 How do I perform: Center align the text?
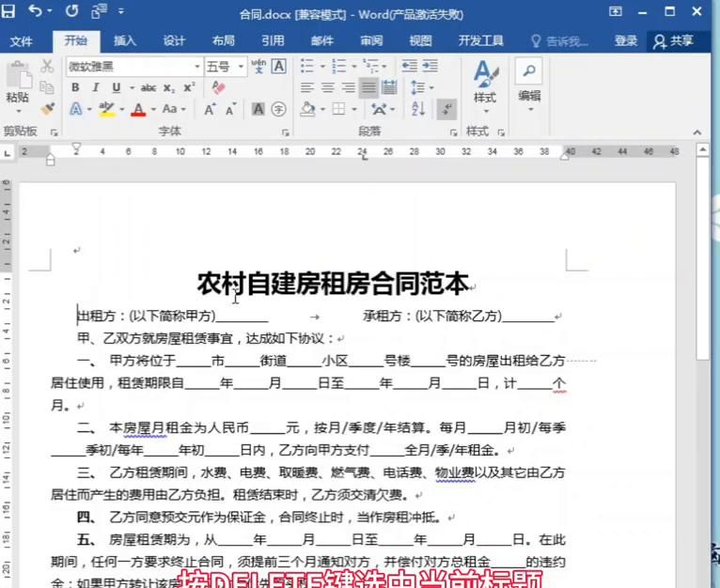328,87
